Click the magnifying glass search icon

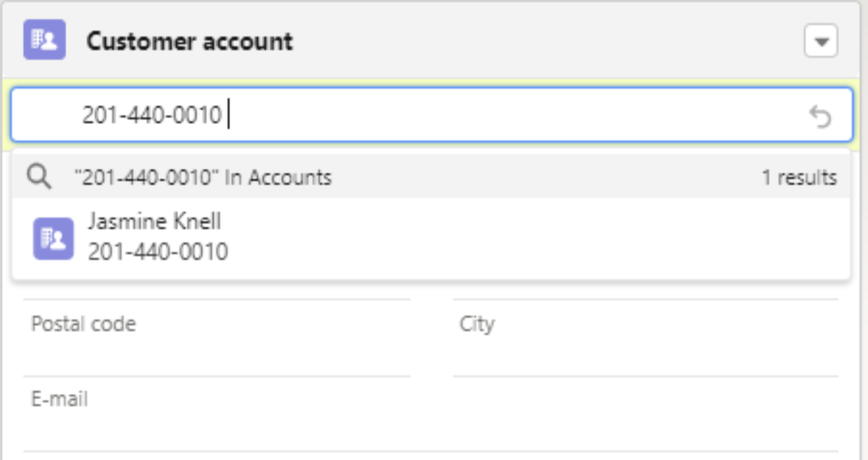[x=39, y=177]
